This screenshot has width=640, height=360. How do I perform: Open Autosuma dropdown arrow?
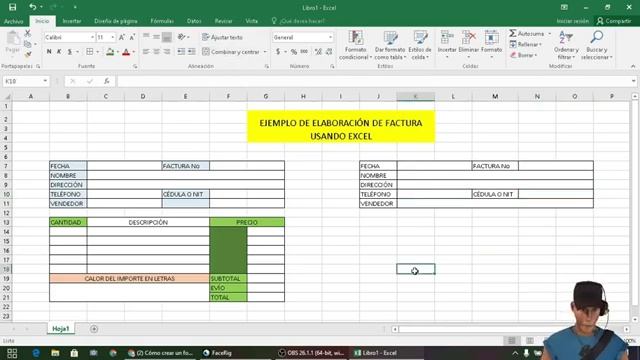549,33
